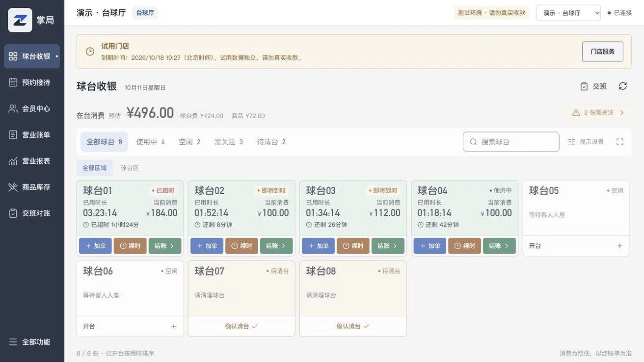Toggle fullscreen view icon
The width and height of the screenshot is (644, 362).
[x=620, y=142]
